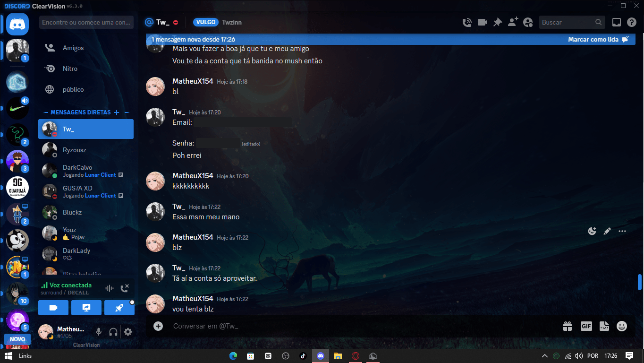
Task: Open TikTok from the taskbar
Action: [303, 355]
